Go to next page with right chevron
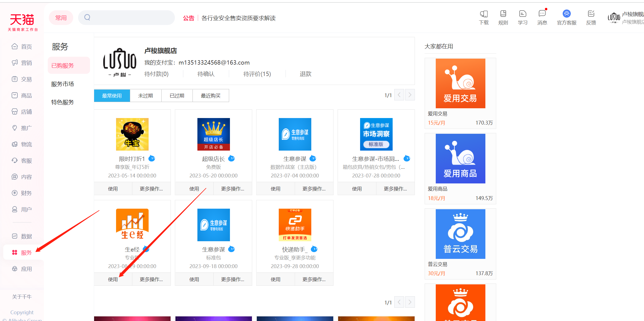644x321 pixels. (410, 95)
